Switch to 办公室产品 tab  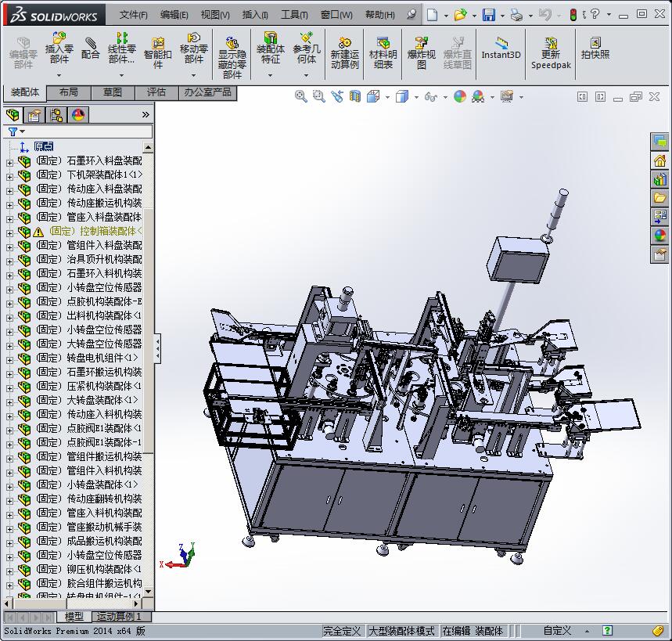(x=207, y=92)
